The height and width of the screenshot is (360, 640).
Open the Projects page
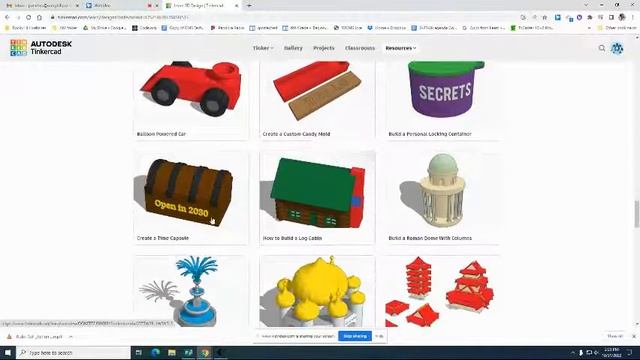click(x=324, y=48)
